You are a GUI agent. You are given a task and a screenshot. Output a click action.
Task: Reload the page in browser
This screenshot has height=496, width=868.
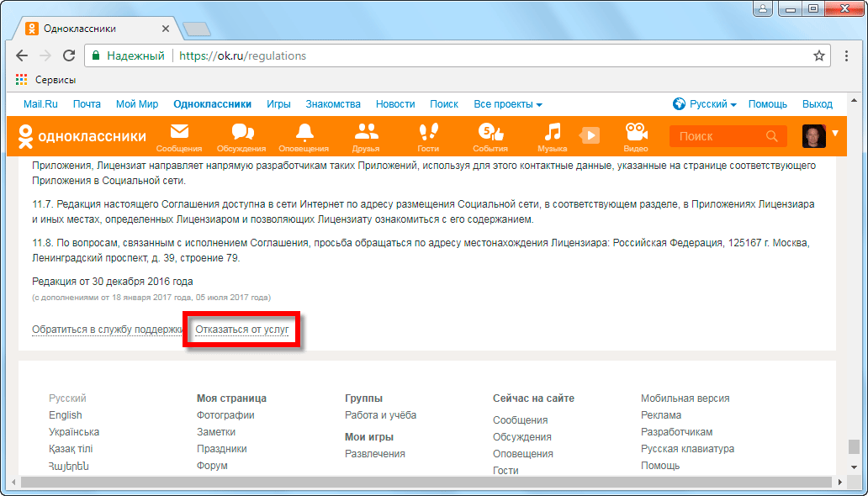click(x=69, y=56)
